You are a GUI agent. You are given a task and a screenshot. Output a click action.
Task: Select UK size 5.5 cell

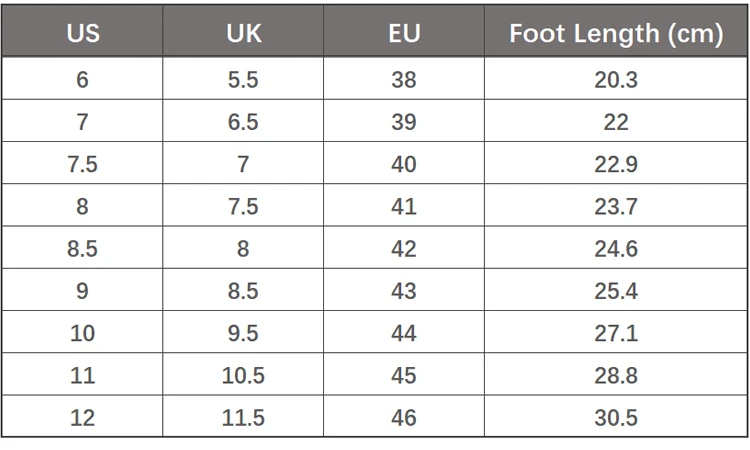click(243, 80)
